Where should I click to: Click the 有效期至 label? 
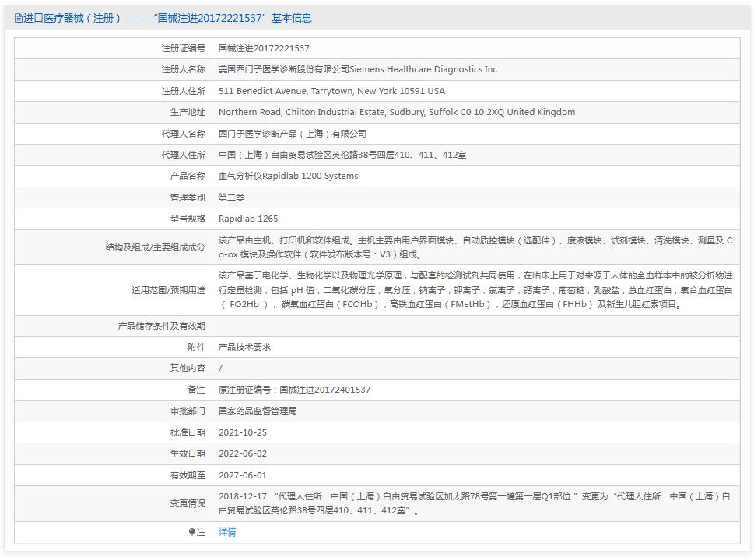coord(188,475)
